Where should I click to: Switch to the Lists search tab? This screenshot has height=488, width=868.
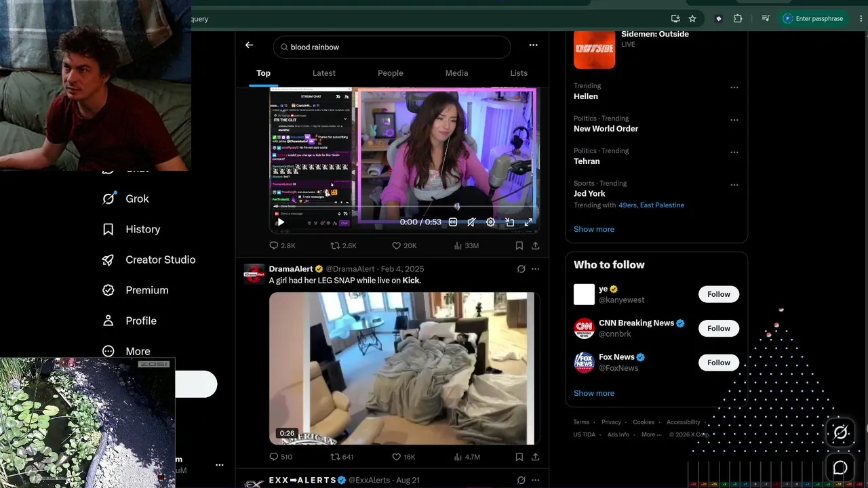point(519,73)
